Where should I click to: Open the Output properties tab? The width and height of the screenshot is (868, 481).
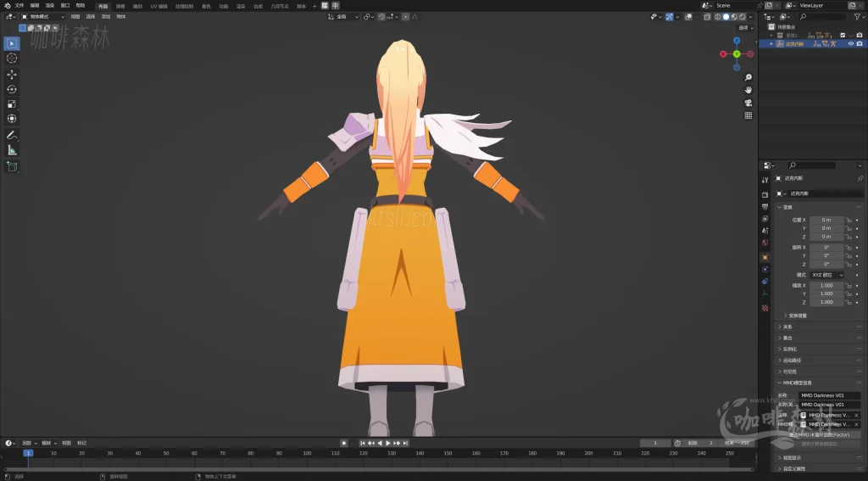coord(765,207)
